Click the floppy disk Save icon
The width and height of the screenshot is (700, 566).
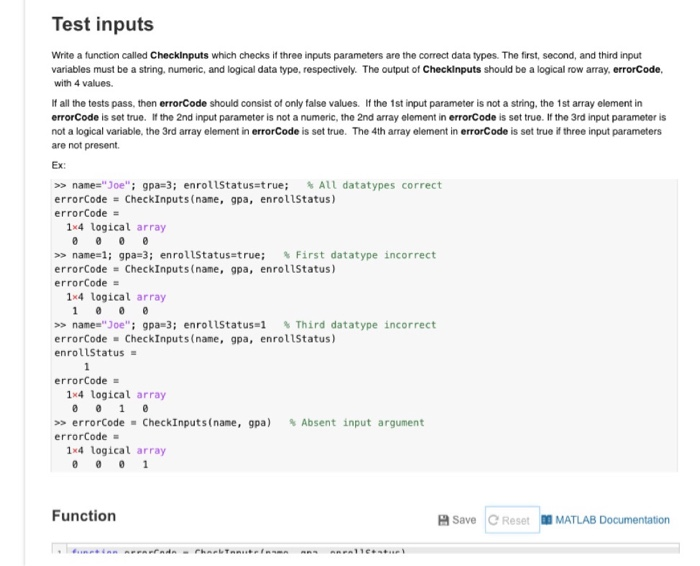click(x=443, y=520)
